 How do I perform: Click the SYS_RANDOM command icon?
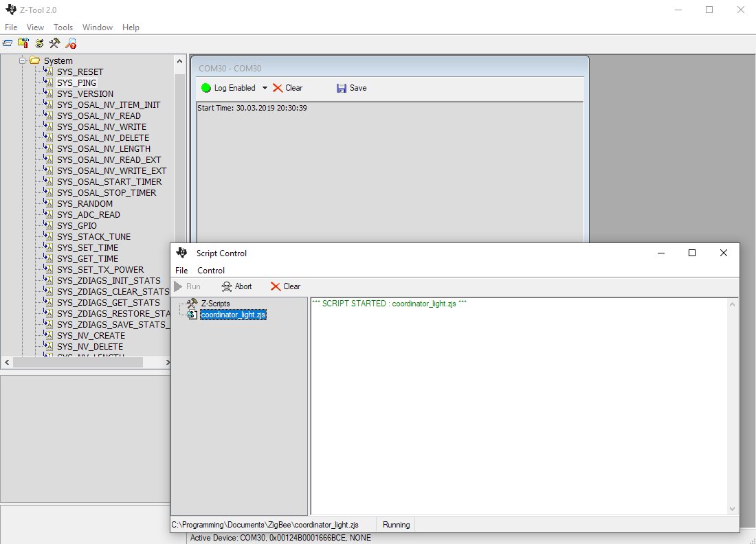pyautogui.click(x=48, y=203)
